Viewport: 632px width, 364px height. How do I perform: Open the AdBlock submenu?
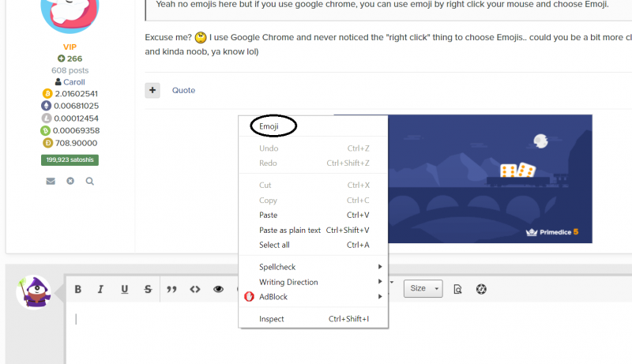(x=314, y=297)
